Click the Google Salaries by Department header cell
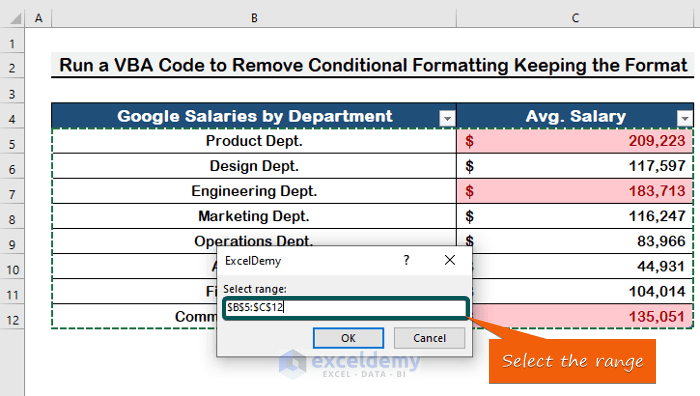 pos(254,116)
